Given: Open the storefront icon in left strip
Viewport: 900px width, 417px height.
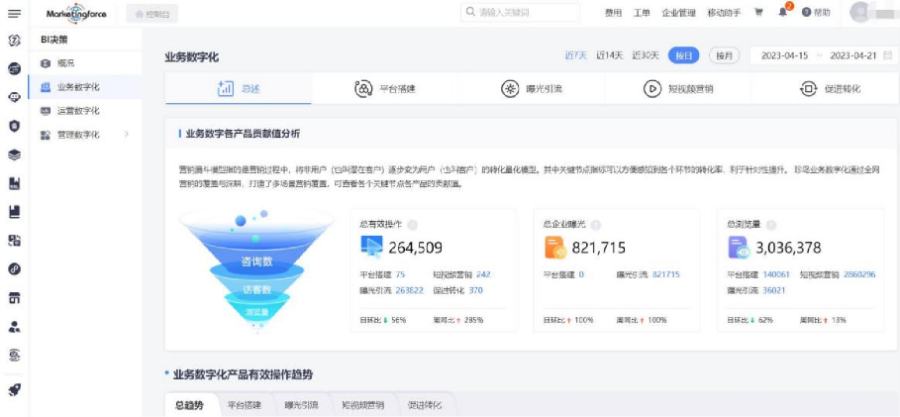Looking at the screenshot, I should [x=15, y=298].
